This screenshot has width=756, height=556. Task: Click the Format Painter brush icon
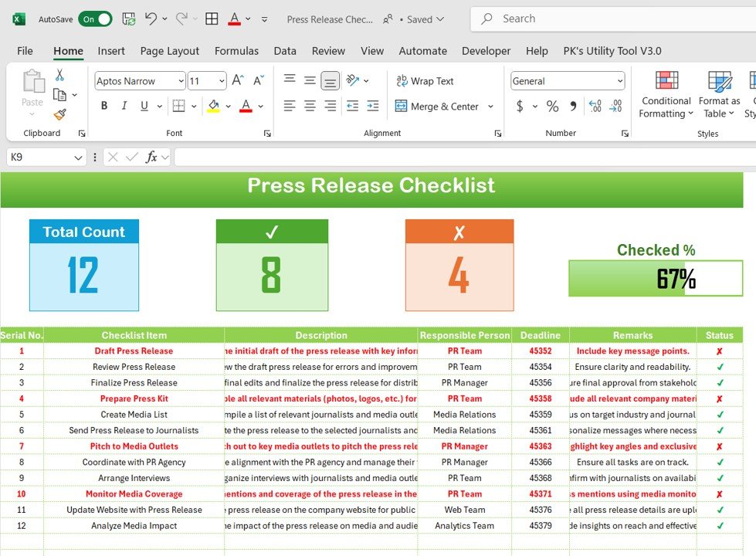point(59,115)
